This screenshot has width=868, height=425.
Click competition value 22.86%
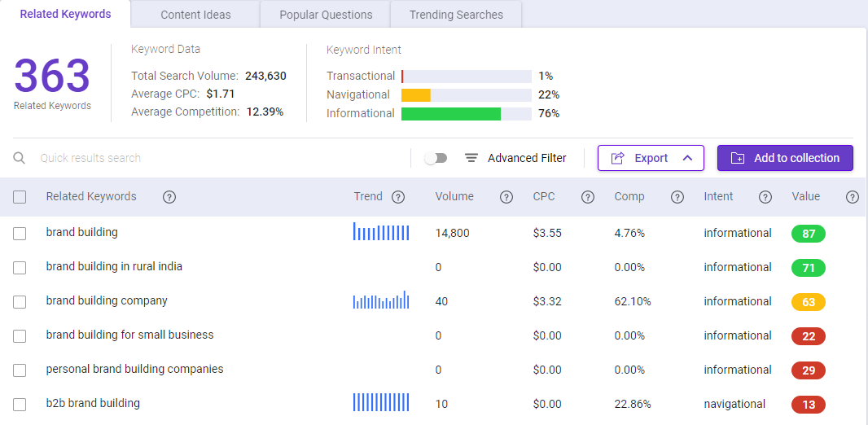pos(633,404)
